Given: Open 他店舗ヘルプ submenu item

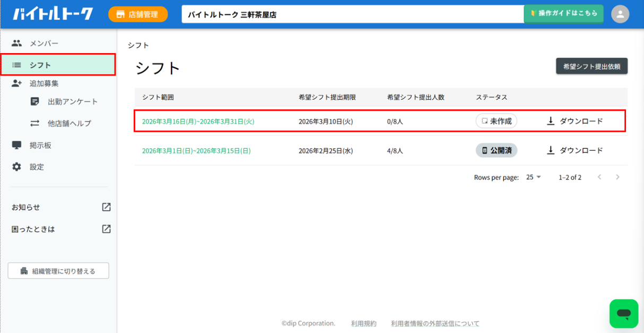Looking at the screenshot, I should click(x=64, y=123).
